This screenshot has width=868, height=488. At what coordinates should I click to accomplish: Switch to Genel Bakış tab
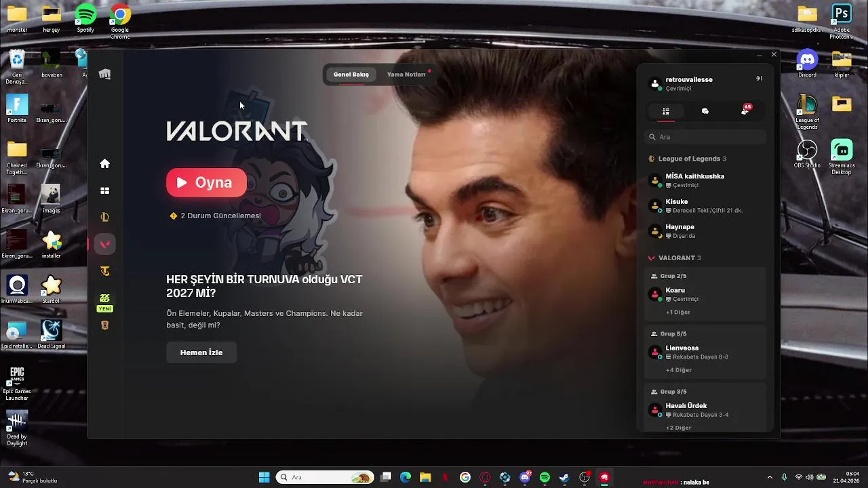click(x=351, y=75)
